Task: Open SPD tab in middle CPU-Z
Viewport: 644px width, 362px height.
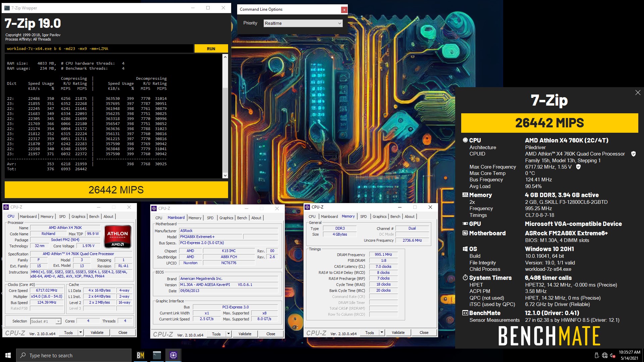Action: (x=210, y=218)
